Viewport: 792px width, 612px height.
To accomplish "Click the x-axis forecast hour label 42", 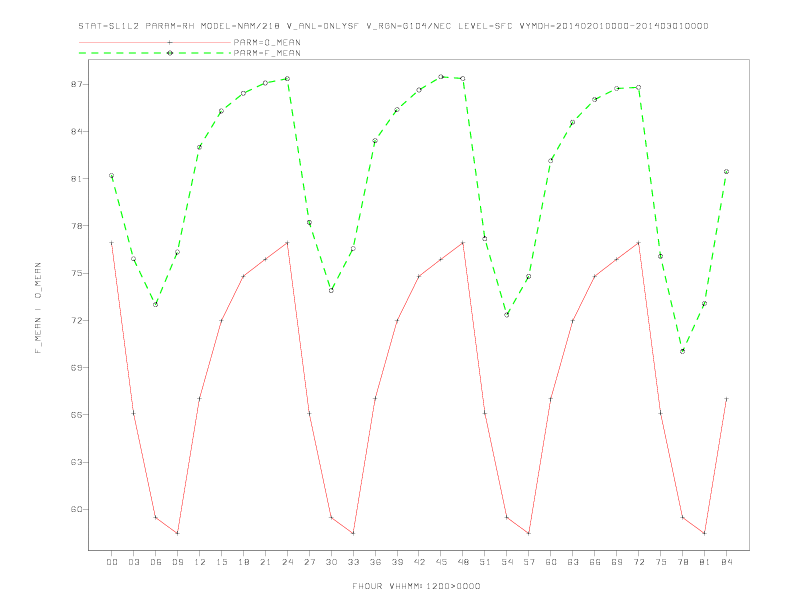I will (x=419, y=562).
